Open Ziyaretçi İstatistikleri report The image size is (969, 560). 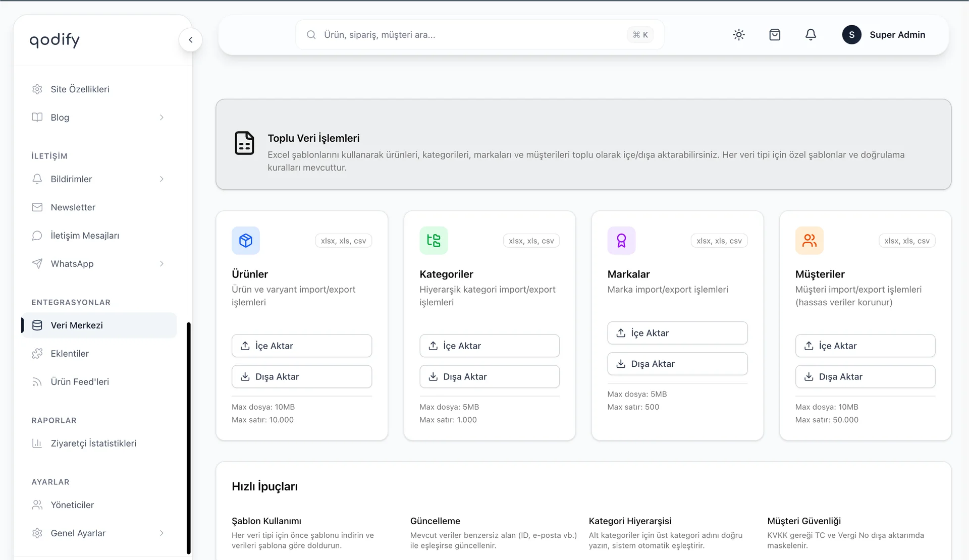tap(93, 443)
